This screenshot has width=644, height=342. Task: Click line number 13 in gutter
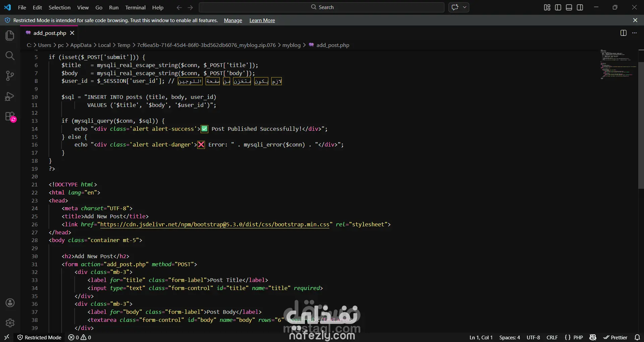point(35,121)
